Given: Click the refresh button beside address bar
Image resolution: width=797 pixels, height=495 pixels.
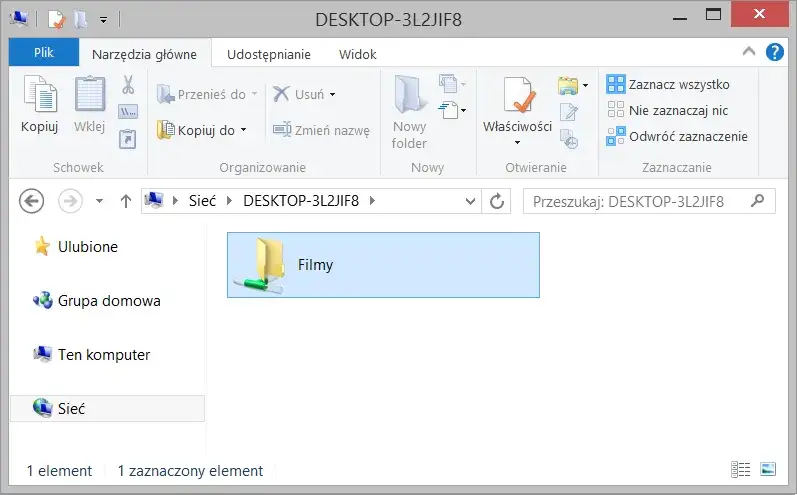Looking at the screenshot, I should coord(497,201).
